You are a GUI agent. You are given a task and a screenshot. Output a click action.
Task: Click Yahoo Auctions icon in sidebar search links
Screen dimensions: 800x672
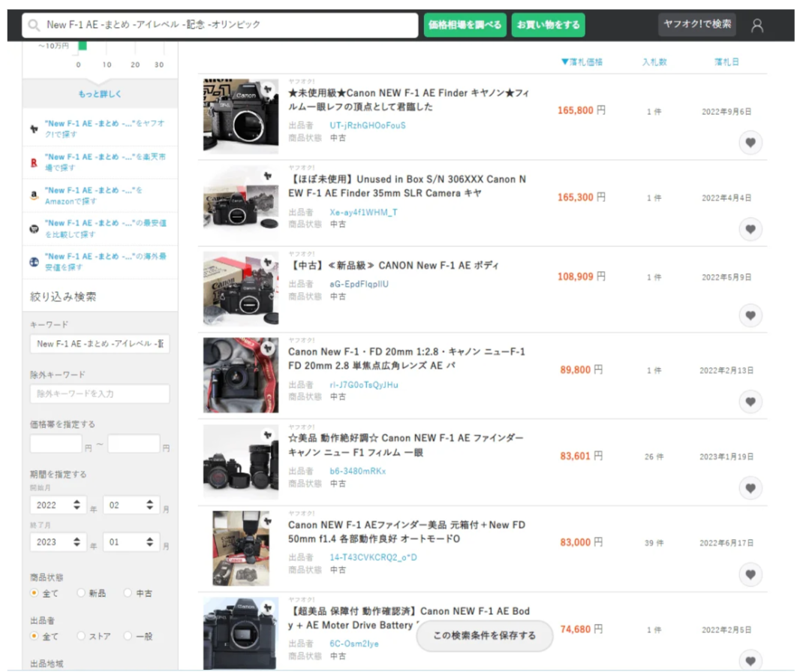[35, 128]
